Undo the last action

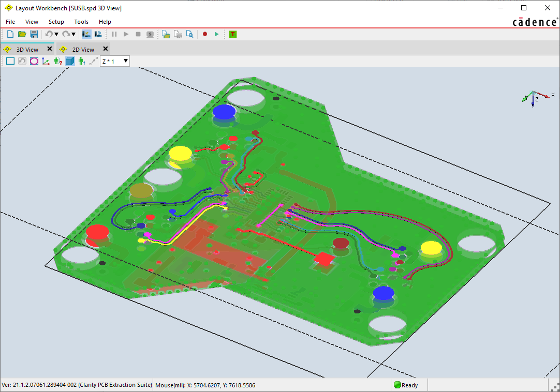[x=49, y=34]
